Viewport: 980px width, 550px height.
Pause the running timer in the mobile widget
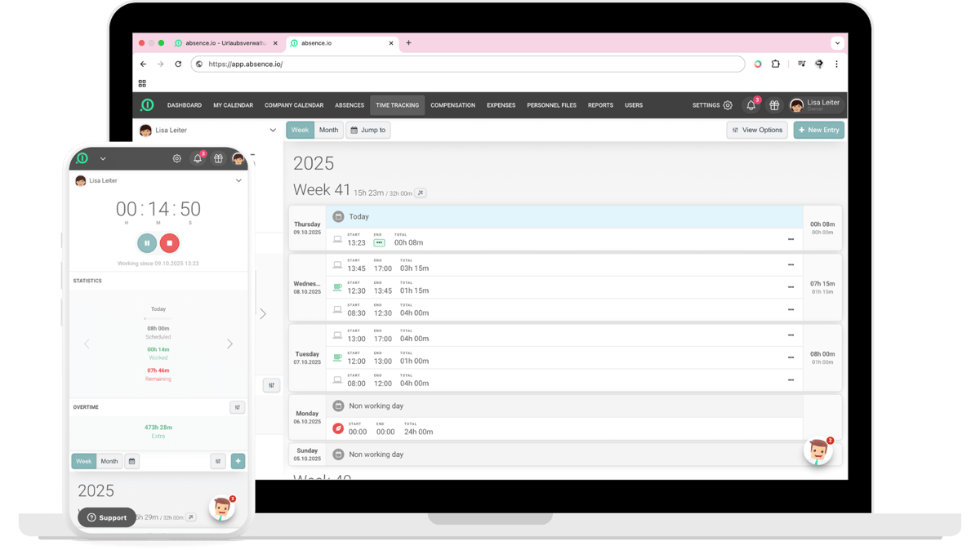(x=146, y=243)
